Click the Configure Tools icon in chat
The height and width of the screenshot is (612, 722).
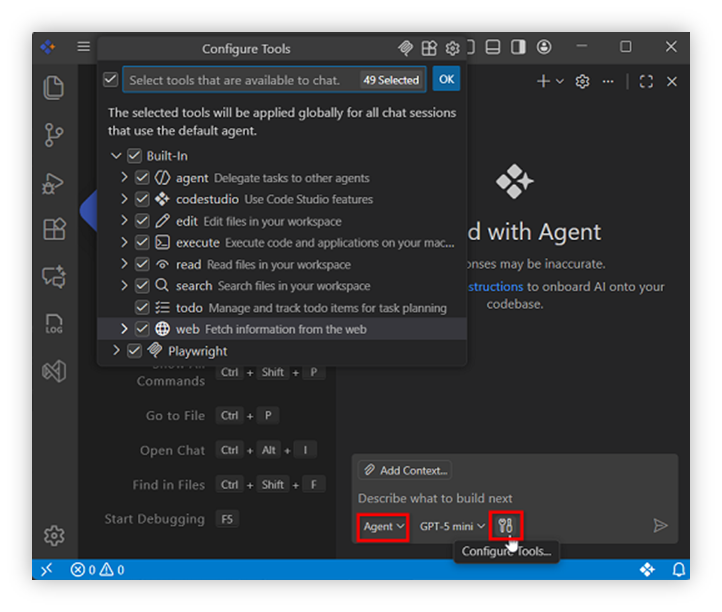point(505,526)
